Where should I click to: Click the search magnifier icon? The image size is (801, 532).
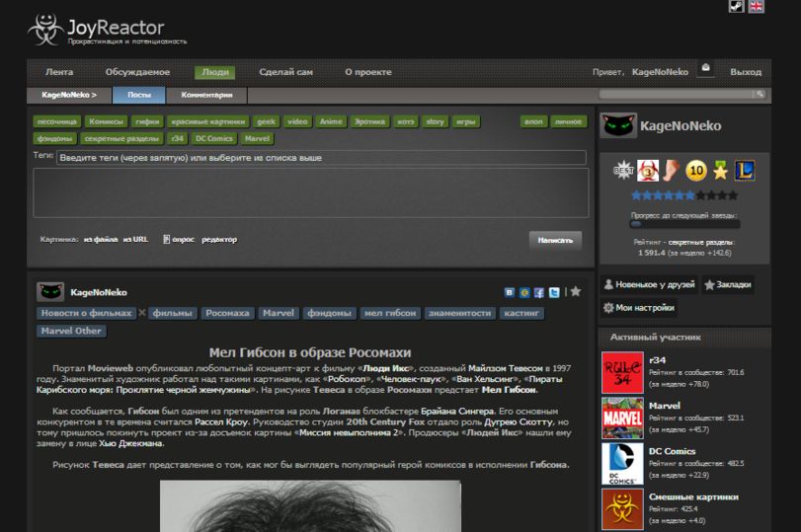tap(760, 94)
